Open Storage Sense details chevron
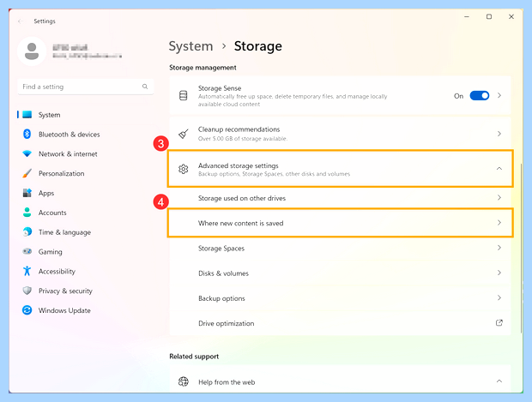 point(499,96)
